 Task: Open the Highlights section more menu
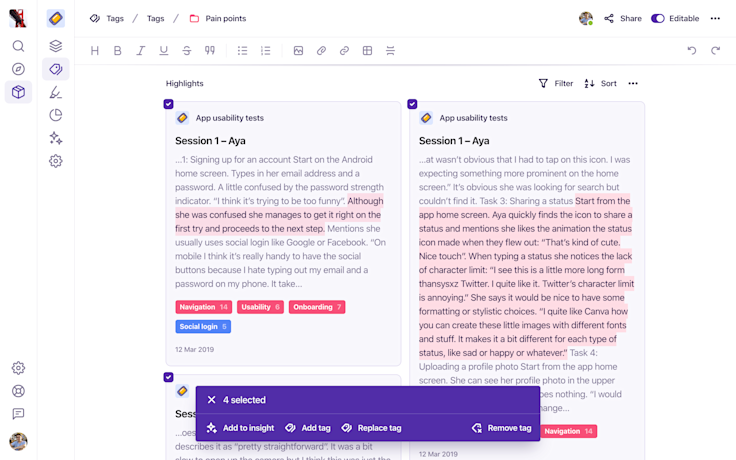click(x=633, y=84)
